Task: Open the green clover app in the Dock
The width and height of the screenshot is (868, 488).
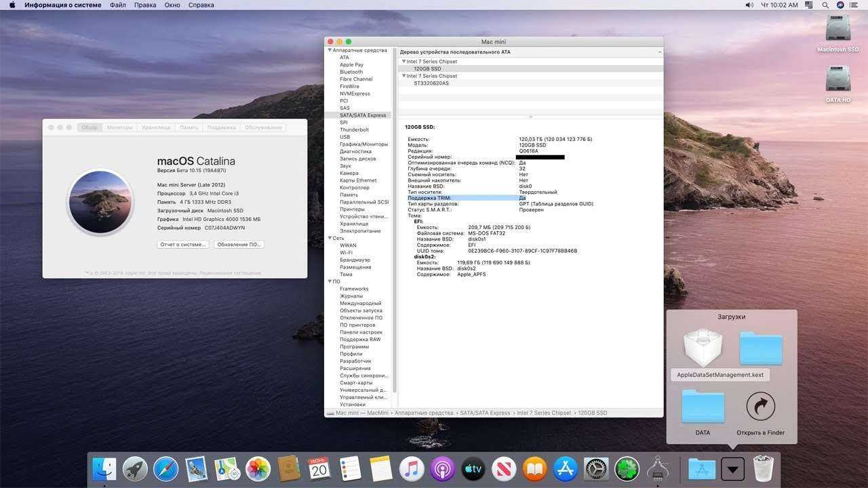Action: [627, 468]
